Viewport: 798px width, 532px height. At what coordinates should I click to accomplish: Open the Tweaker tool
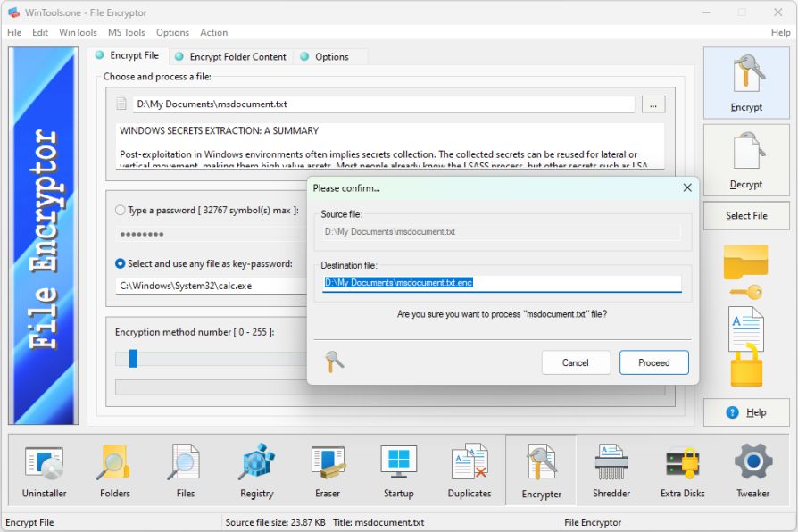(752, 470)
